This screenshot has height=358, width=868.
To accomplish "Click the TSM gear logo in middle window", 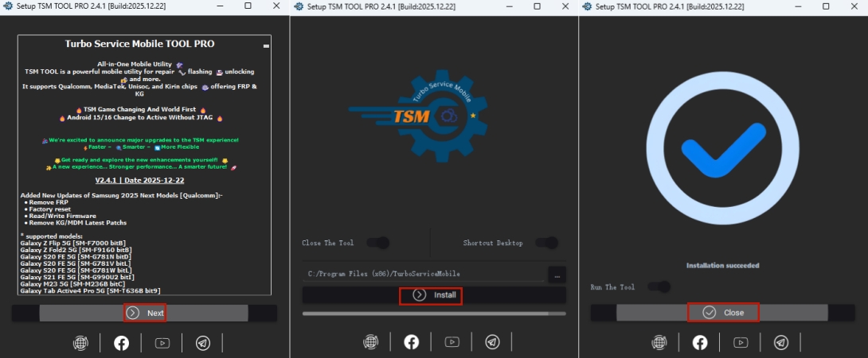I will click(x=419, y=115).
